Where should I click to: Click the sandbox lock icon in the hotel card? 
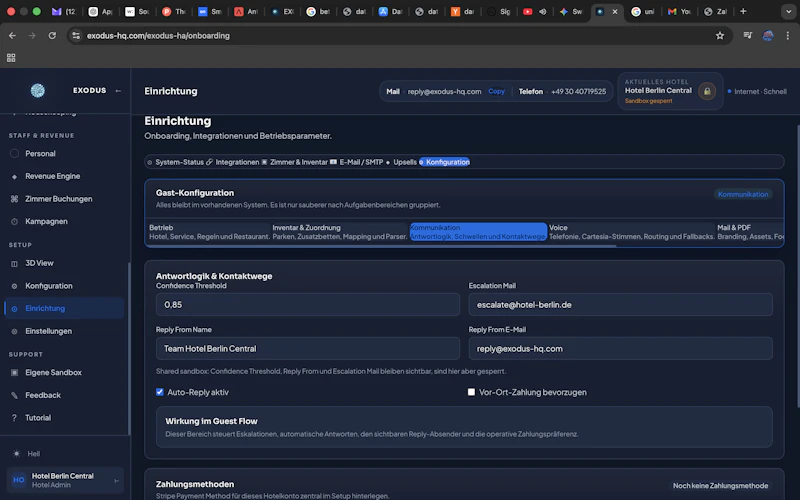coord(707,91)
